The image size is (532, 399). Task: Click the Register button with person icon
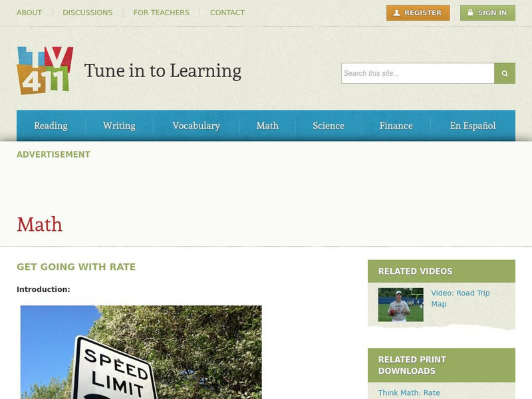click(418, 13)
